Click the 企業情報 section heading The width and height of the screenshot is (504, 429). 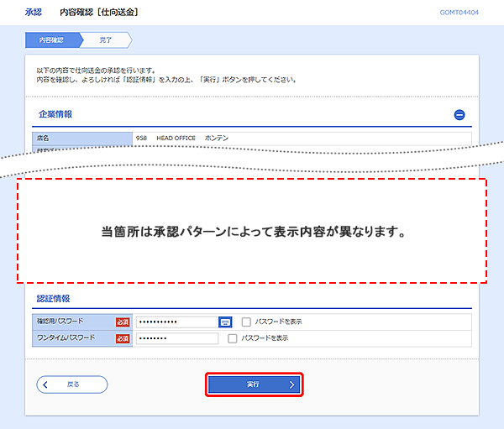pos(55,114)
